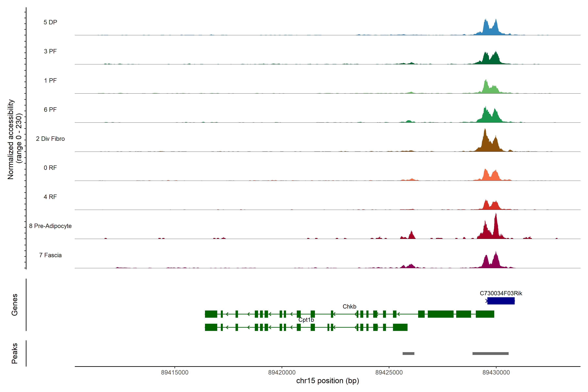Viewport: 588px width, 392px height.
Task: Click the blue C730034F03Rik gene box
Action: [501, 301]
